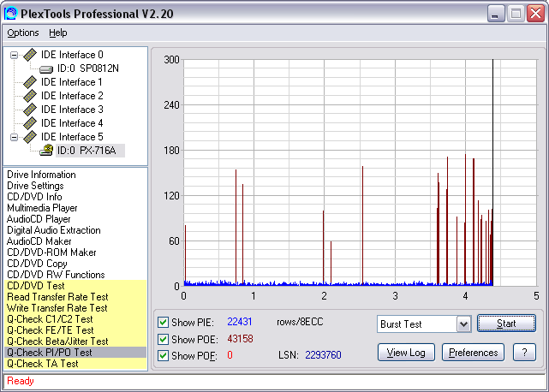Open Preferences
Image resolution: width=549 pixels, height=392 pixels.
(473, 353)
